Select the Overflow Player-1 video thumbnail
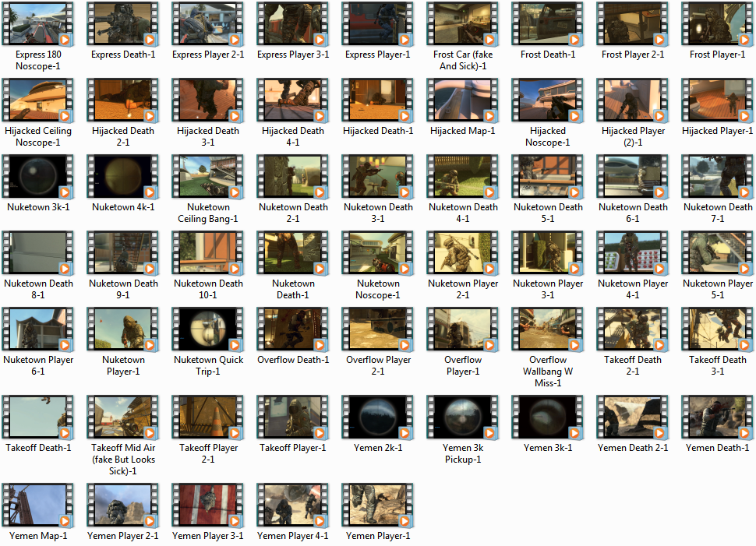 [x=463, y=329]
